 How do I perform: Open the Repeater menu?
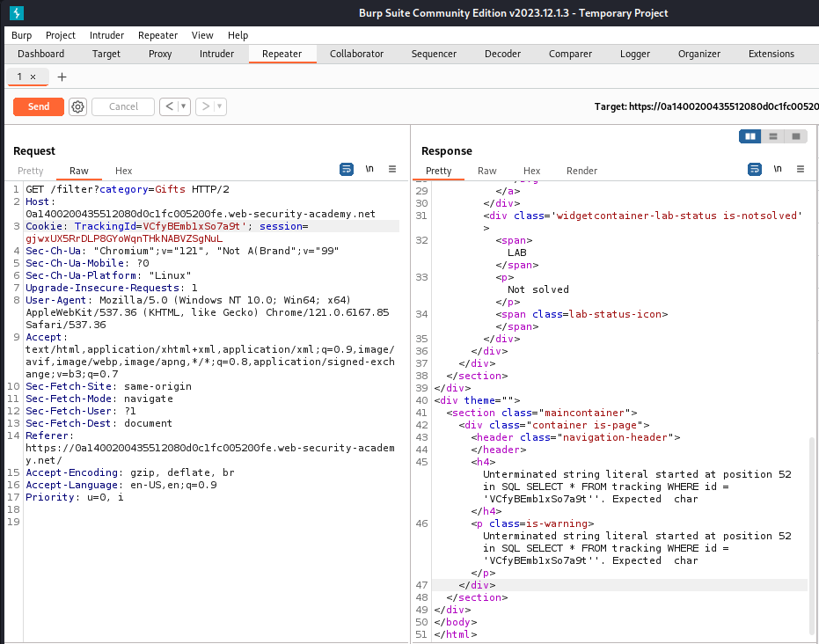pyautogui.click(x=157, y=35)
